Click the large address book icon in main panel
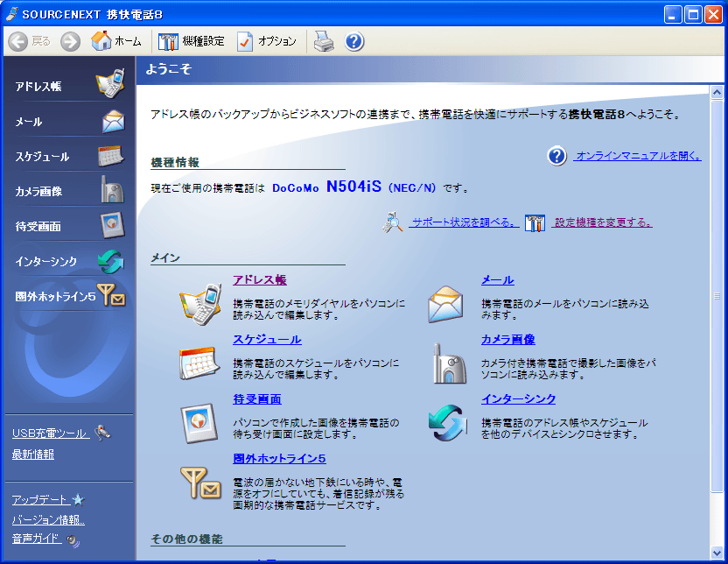728x564 pixels. pos(200,304)
